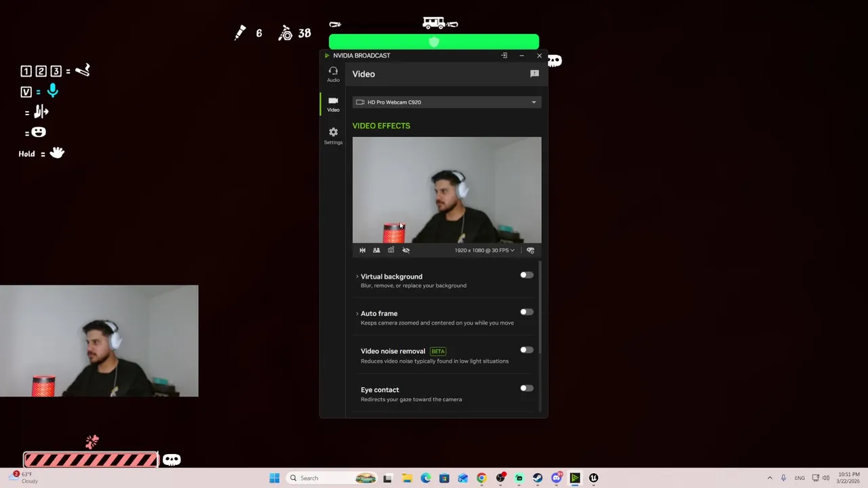Image resolution: width=868 pixels, height=488 pixels.
Task: Click the VIDEO EFFECTS heading
Action: pyautogui.click(x=381, y=125)
